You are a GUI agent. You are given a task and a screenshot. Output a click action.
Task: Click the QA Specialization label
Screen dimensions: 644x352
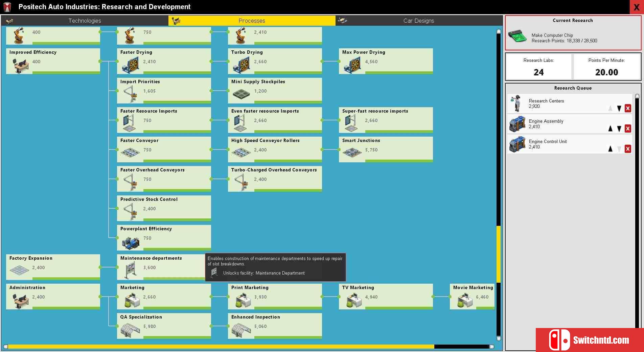141,317
